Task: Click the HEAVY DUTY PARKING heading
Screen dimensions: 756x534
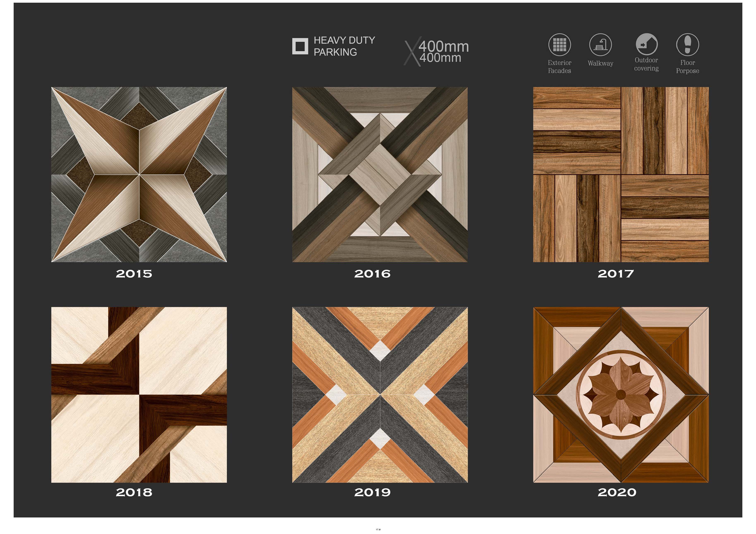Action: [344, 46]
